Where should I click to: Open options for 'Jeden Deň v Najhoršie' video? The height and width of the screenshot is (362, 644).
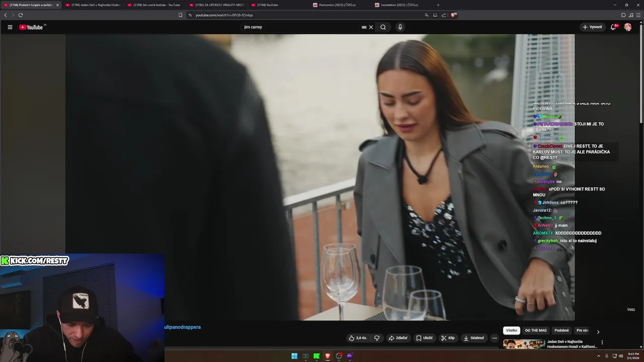pos(602,342)
